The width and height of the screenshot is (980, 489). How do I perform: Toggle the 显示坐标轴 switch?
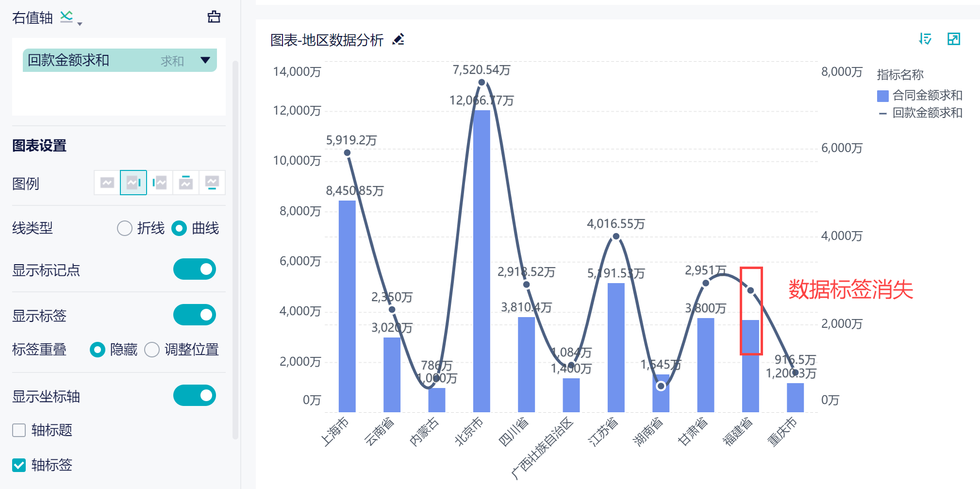[x=195, y=395]
